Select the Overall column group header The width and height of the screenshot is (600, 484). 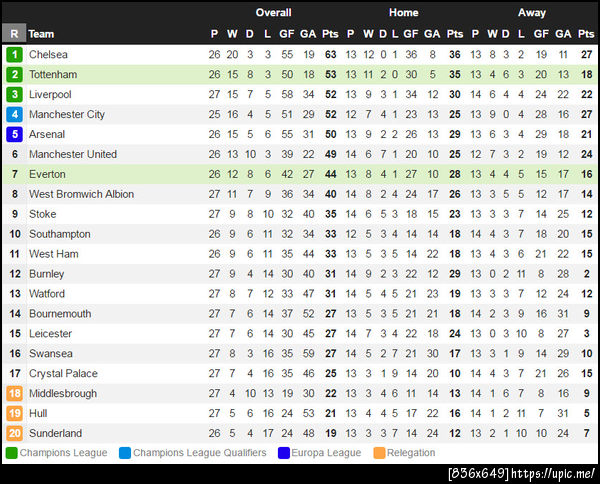pos(273,13)
